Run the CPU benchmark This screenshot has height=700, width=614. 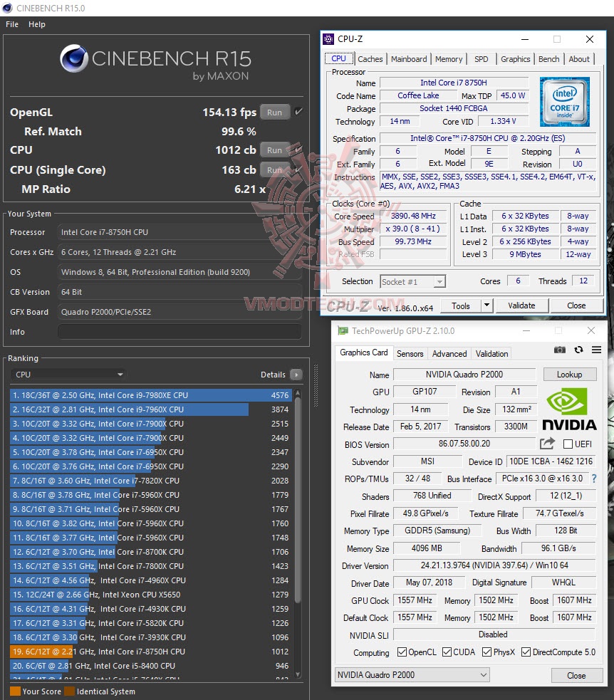pos(275,150)
